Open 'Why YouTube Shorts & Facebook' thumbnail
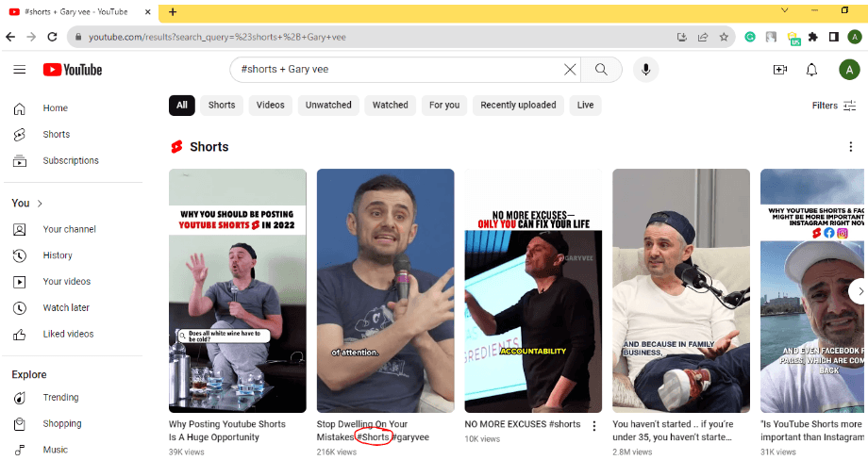868x460 pixels. (x=813, y=291)
